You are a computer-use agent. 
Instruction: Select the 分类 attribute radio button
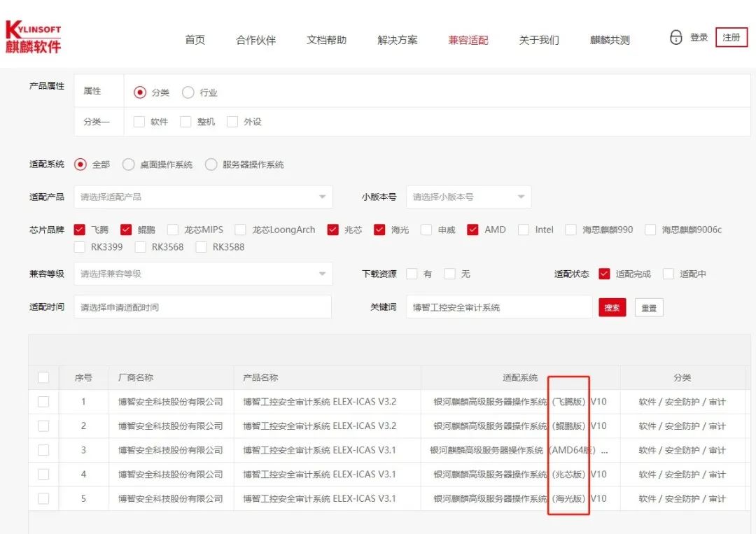tap(140, 92)
